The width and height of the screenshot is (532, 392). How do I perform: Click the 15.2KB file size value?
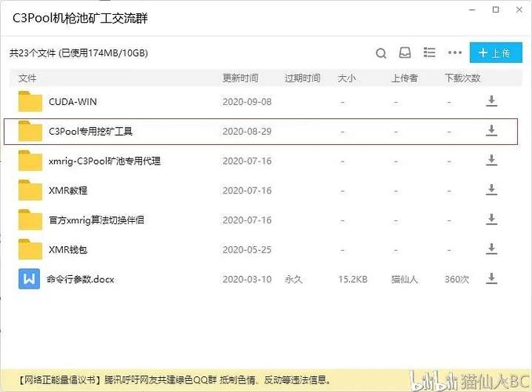tap(353, 279)
